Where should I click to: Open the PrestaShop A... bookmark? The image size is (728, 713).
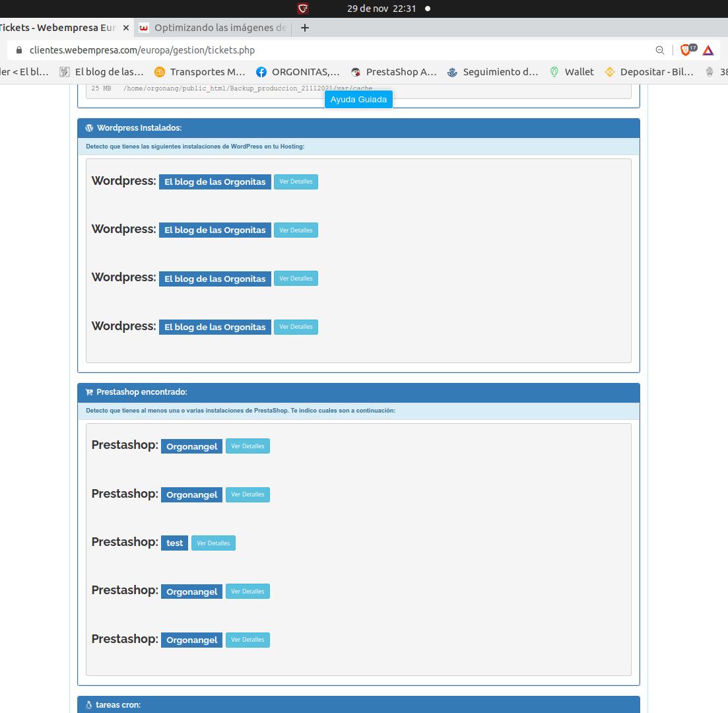[394, 72]
